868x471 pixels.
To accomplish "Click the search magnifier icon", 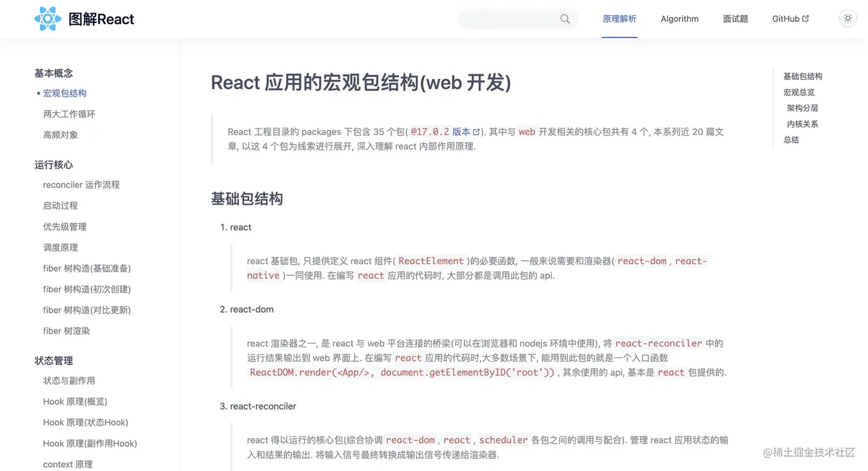I will point(565,19).
